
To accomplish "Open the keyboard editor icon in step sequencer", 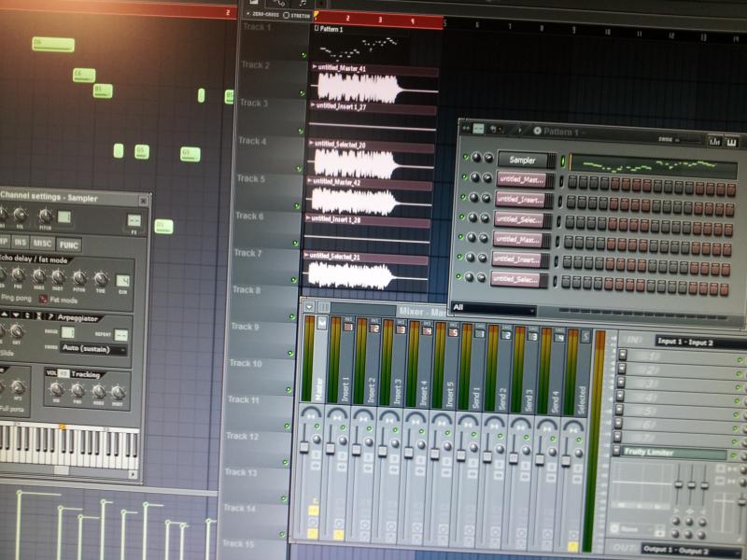I will click(x=732, y=143).
